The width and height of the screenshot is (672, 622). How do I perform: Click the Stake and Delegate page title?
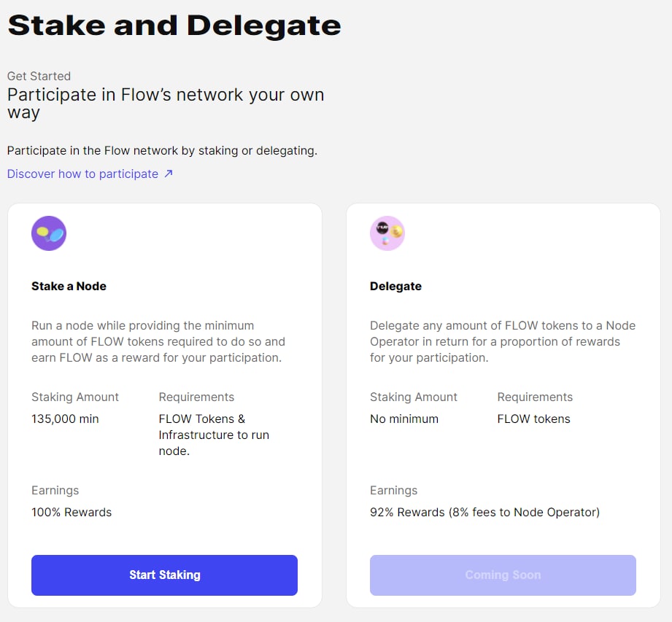[x=174, y=26]
